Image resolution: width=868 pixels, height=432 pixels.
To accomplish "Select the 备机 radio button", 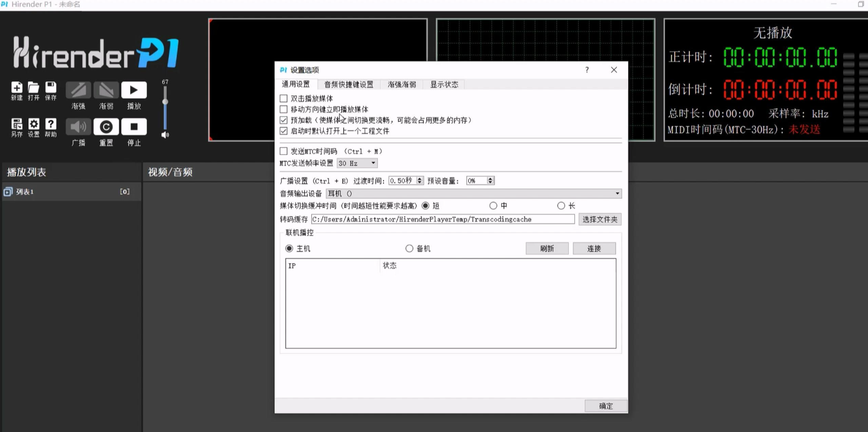I will (x=409, y=248).
